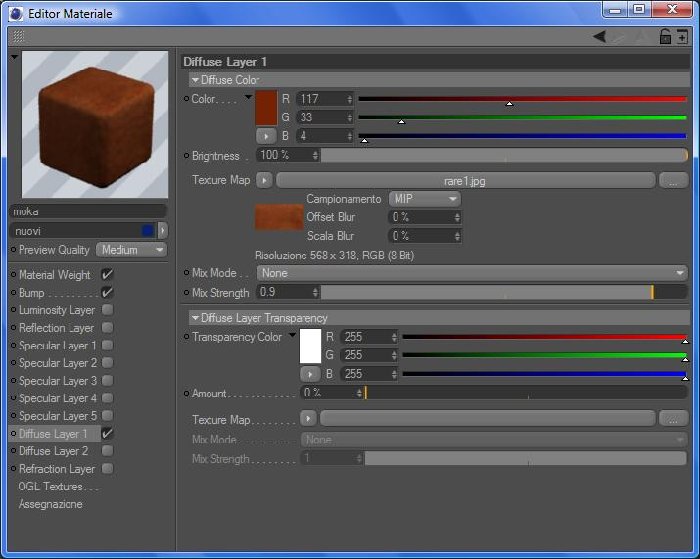Click the transparency R value field 255
700x559 pixels.
coord(369,337)
